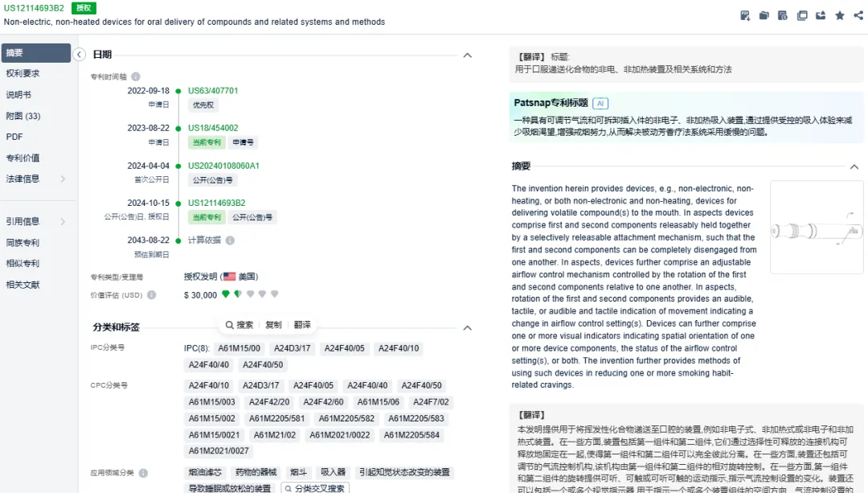
Task: Click 翻译 in the floating text toolbar
Action: [x=302, y=325]
